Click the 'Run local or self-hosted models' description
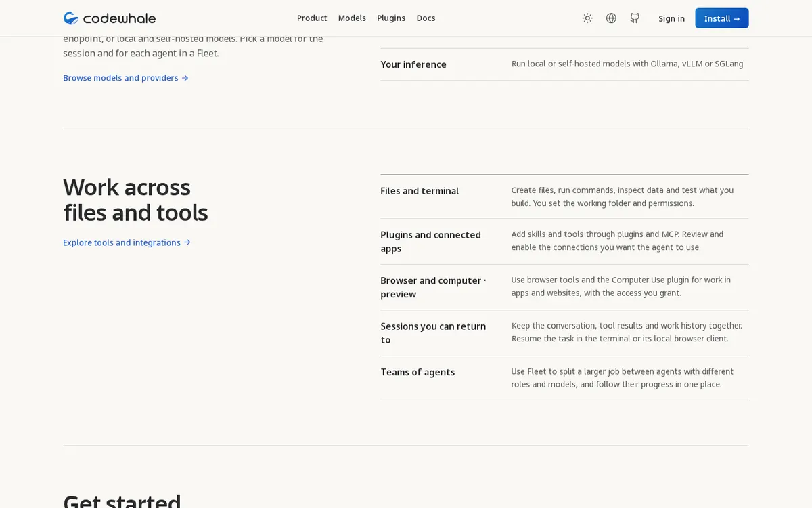This screenshot has height=508, width=812. point(628,64)
